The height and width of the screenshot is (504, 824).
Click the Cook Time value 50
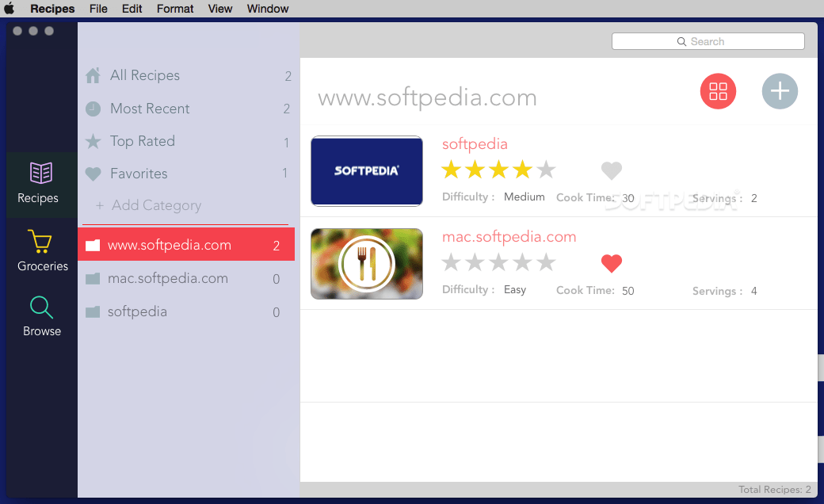[628, 291]
